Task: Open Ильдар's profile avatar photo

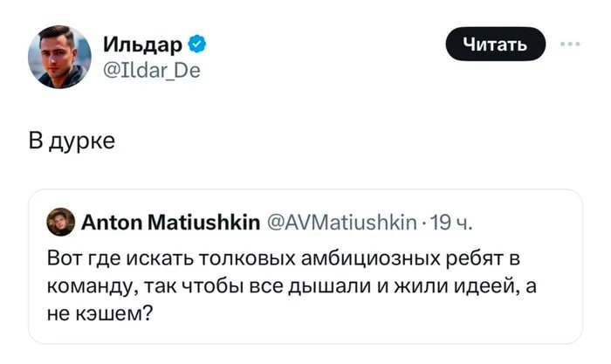Action: click(x=59, y=57)
